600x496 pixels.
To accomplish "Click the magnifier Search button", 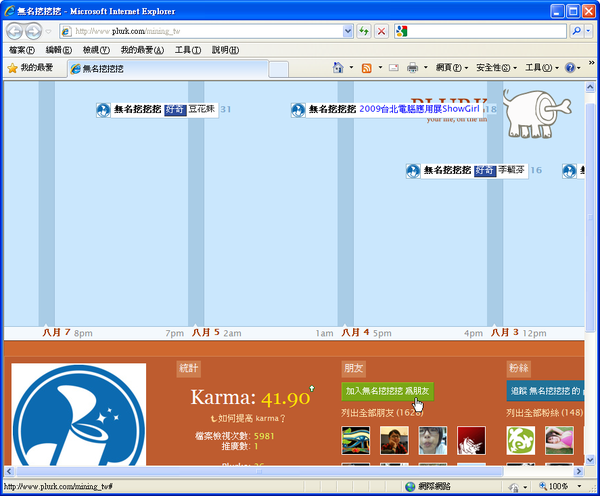I will tap(576, 31).
